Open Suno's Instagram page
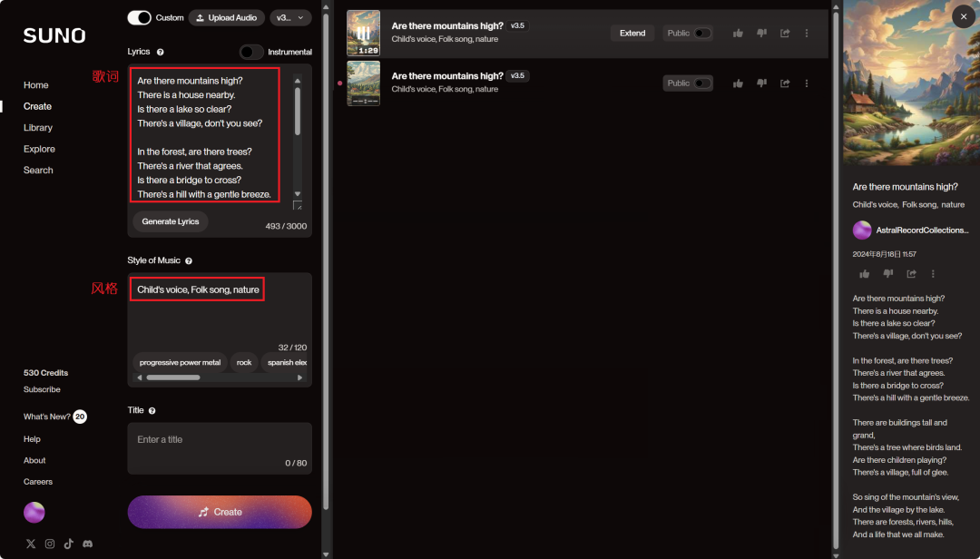Image resolution: width=980 pixels, height=559 pixels. pyautogui.click(x=50, y=544)
